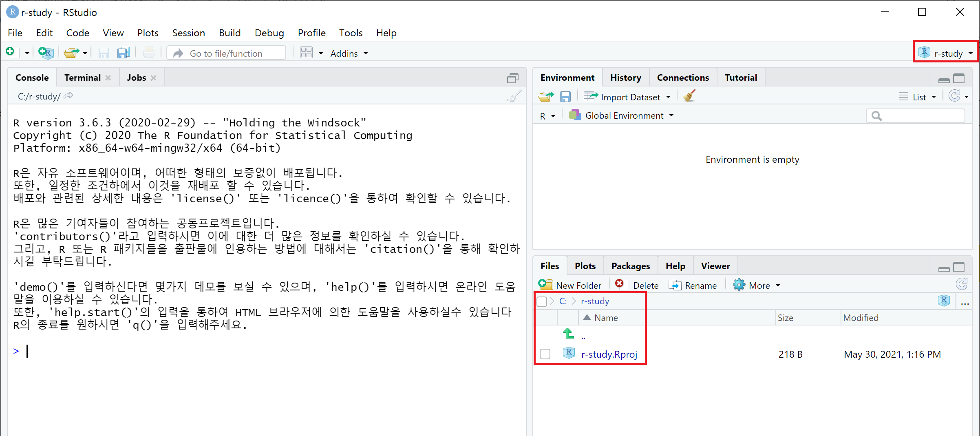The width and height of the screenshot is (980, 436).
Task: Open the Profile menu
Action: click(311, 33)
